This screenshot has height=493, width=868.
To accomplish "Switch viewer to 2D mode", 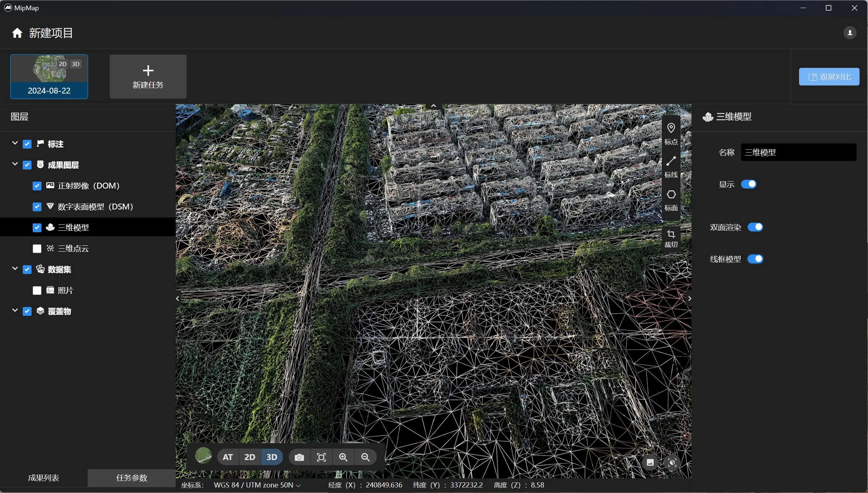I will [249, 457].
